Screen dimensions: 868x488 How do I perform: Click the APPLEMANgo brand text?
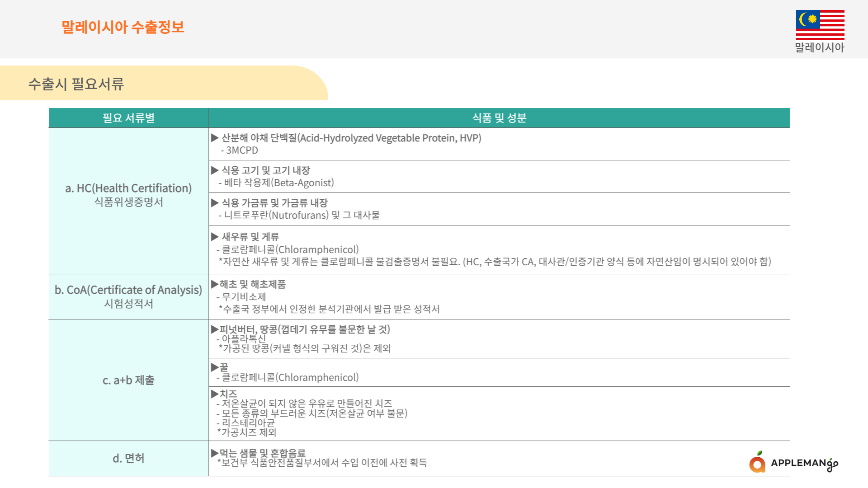[804, 463]
